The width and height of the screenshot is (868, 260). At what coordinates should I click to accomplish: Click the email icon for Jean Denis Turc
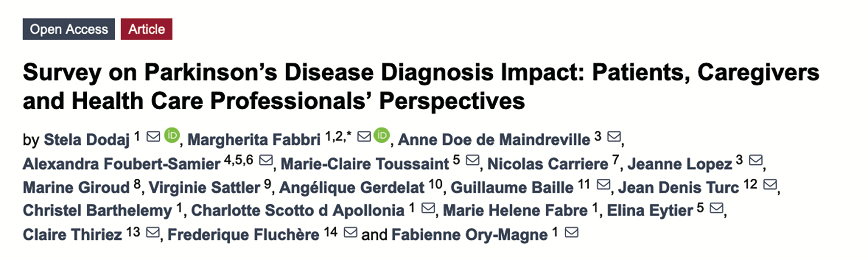pos(770,184)
